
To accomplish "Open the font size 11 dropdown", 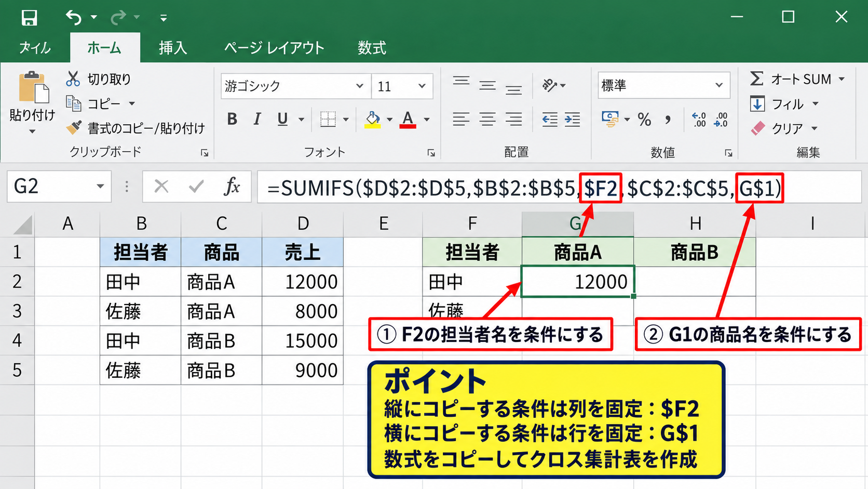I will pyautogui.click(x=422, y=86).
